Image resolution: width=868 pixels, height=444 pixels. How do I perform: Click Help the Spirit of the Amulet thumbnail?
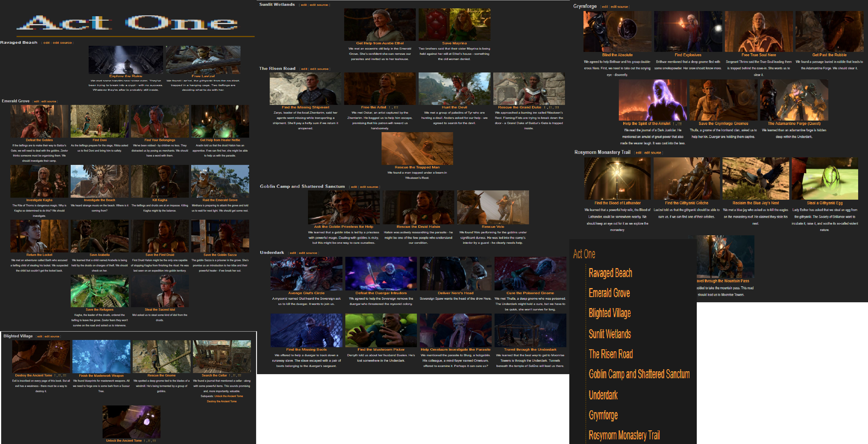click(x=653, y=100)
